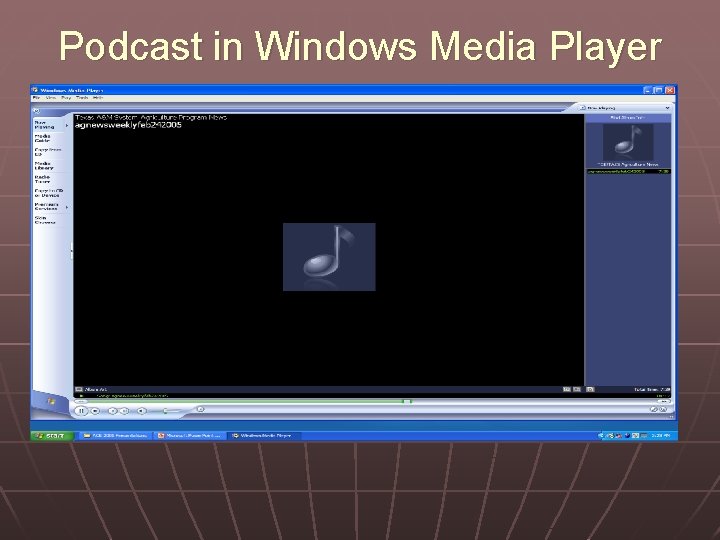The image size is (720, 540).
Task: Click the playlist options icon beside Total Time
Action: click(x=591, y=389)
